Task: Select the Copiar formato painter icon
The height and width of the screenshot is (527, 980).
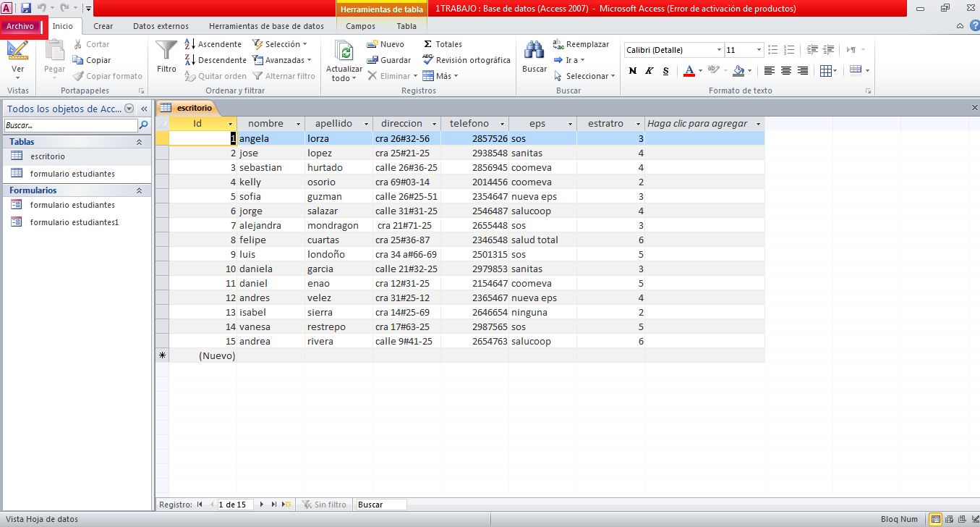Action: 77,75
